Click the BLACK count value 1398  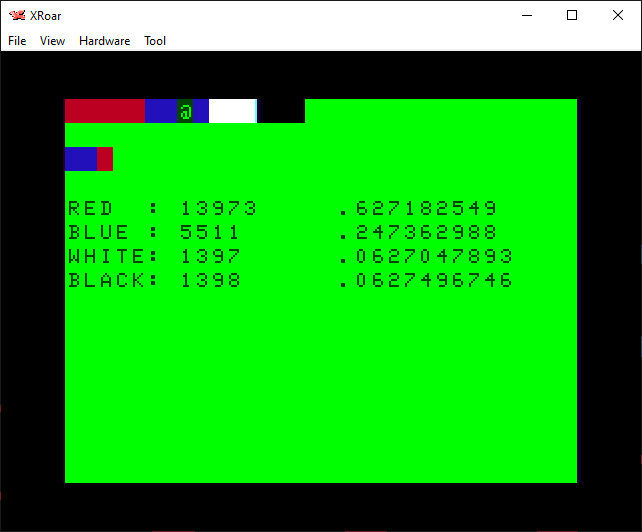210,281
